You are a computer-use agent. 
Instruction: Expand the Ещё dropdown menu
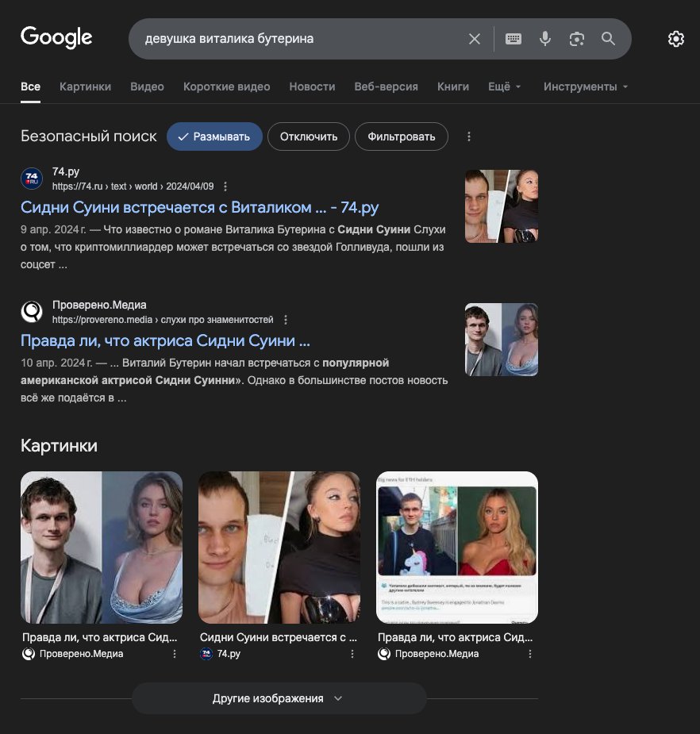click(504, 86)
